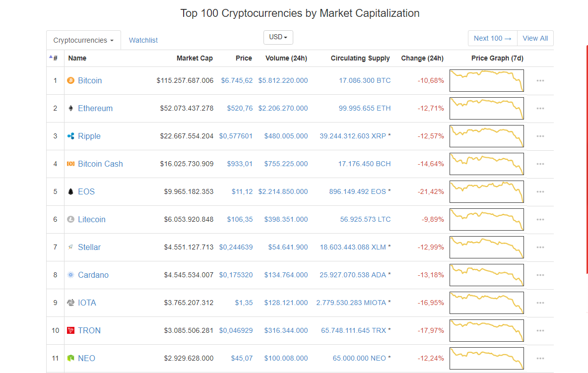Click Cardano price $0,175320
Image resolution: width=588 pixels, height=373 pixels.
(x=236, y=275)
